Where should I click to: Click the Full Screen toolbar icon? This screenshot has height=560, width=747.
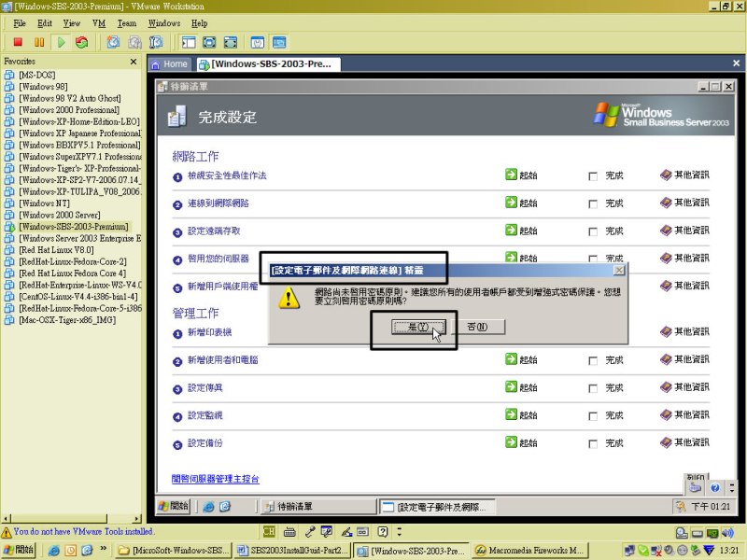pos(209,42)
